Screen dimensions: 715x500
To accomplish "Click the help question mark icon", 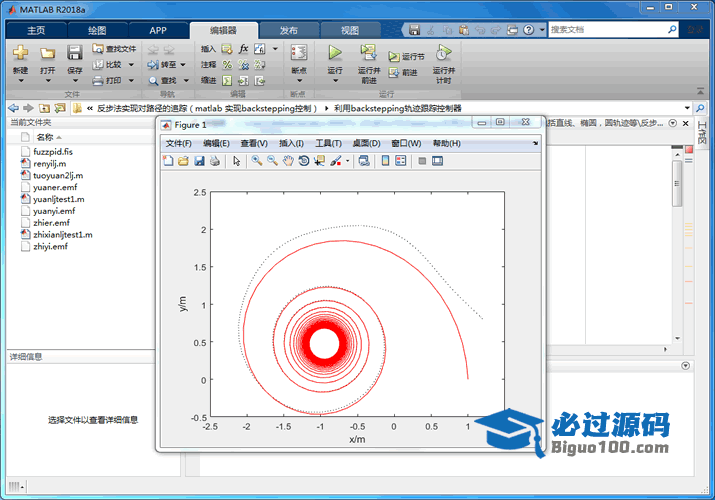I will tap(528, 30).
